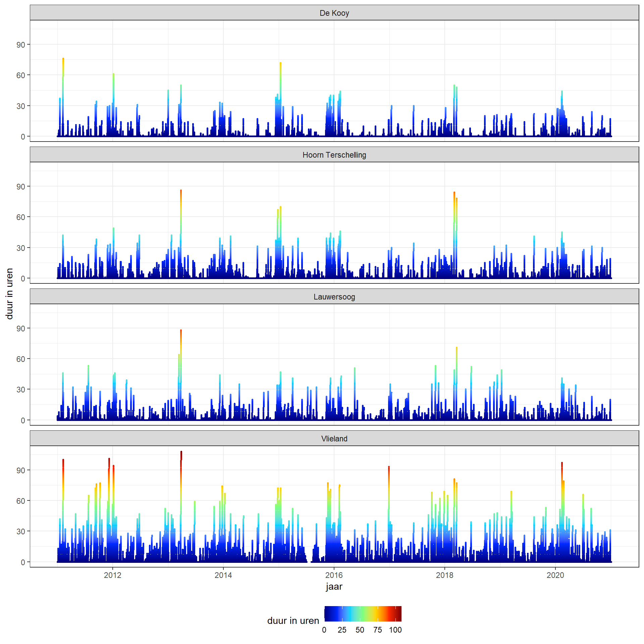Click the 2018 x-axis label
Screen dimensions: 644x644
pyautogui.click(x=444, y=575)
